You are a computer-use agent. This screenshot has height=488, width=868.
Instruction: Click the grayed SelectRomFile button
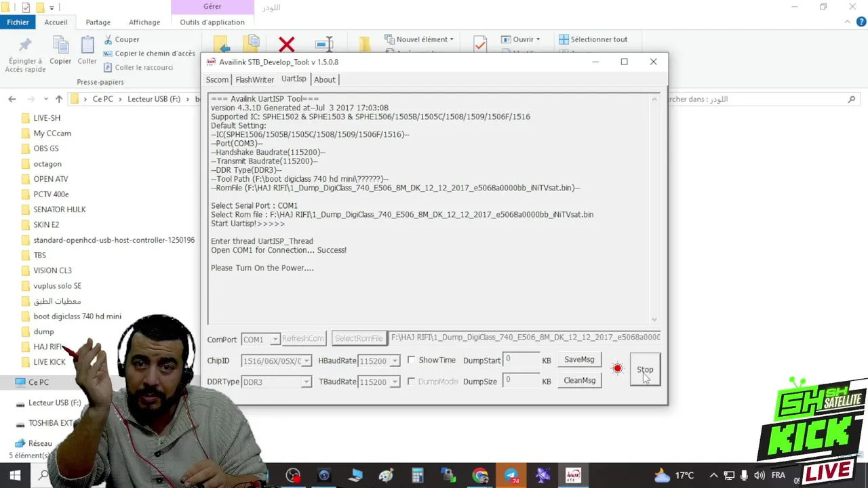359,338
